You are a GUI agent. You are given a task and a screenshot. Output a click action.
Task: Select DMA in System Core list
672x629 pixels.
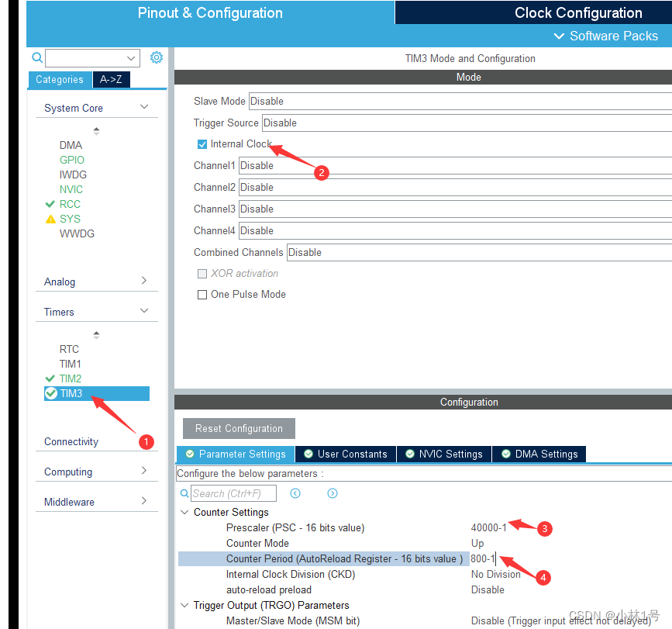coord(71,145)
